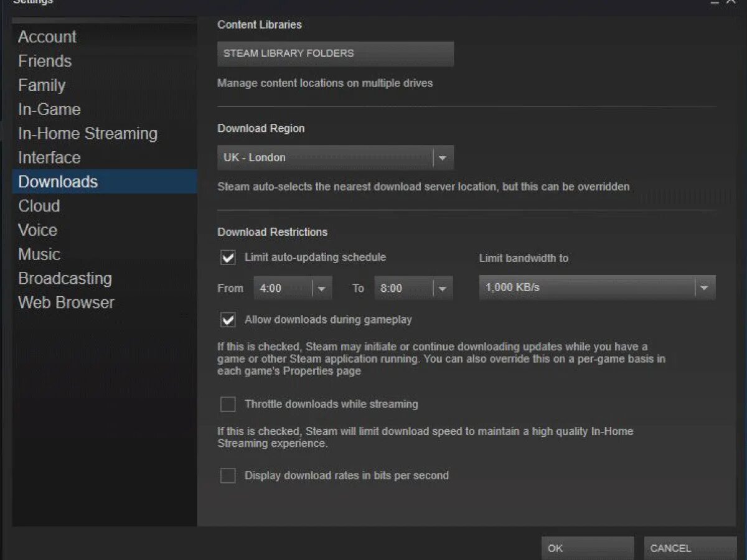Viewport: 747px width, 560px height.
Task: Open the From 4:00 time dropdown
Action: click(293, 289)
